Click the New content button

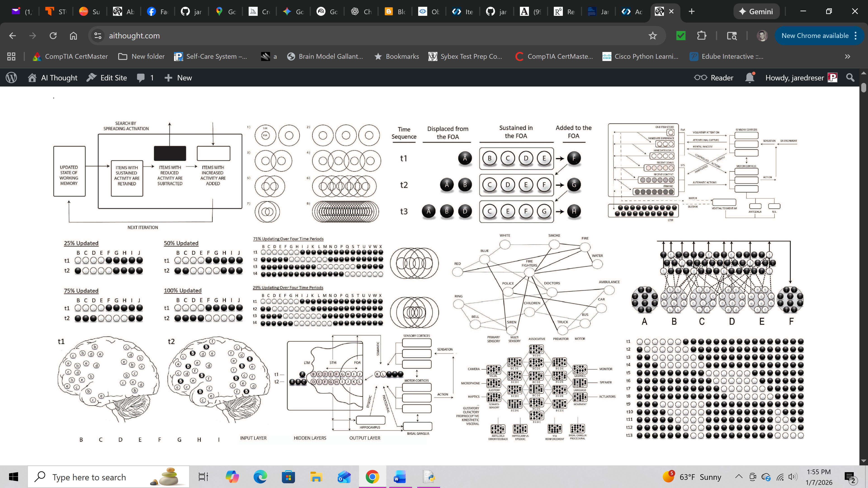point(178,78)
